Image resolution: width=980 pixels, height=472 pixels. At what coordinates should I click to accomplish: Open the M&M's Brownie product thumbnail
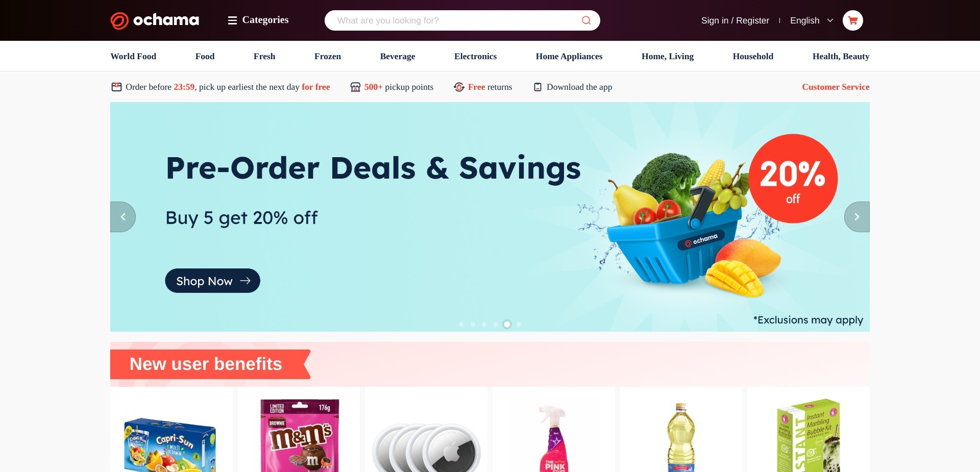[299, 435]
